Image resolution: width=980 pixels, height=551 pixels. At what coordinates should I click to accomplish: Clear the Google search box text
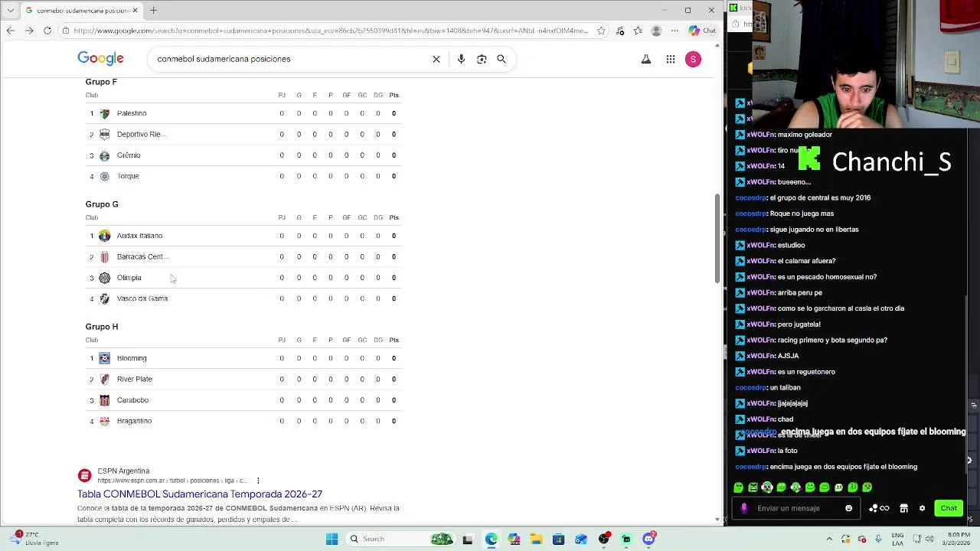tap(436, 59)
